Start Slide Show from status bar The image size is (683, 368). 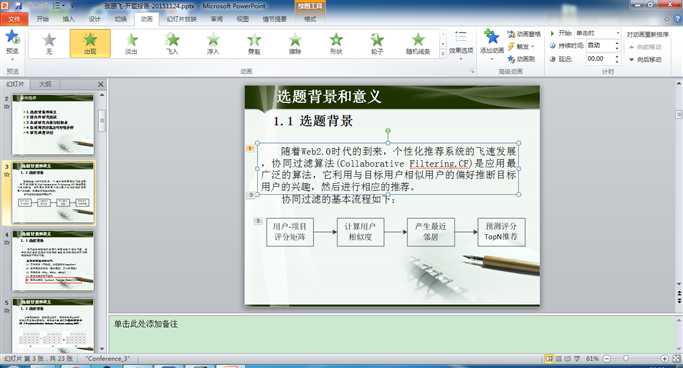[577, 358]
